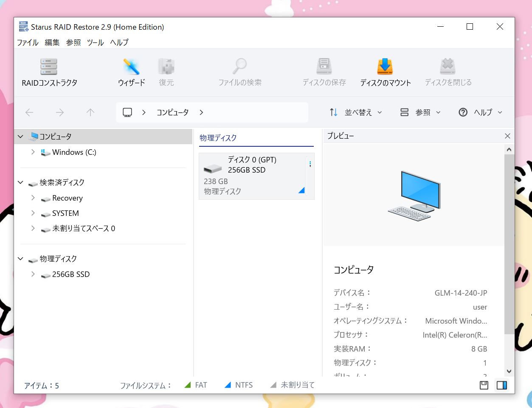Screen dimensions: 532x408
Task: Launch the ウィザード recovery wizard
Action: [131, 73]
